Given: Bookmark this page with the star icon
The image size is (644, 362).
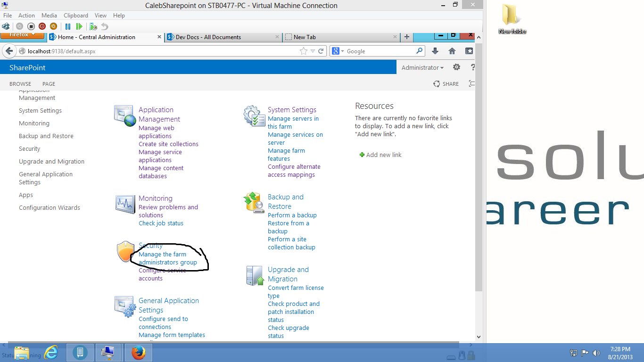Looking at the screenshot, I should coord(304,51).
